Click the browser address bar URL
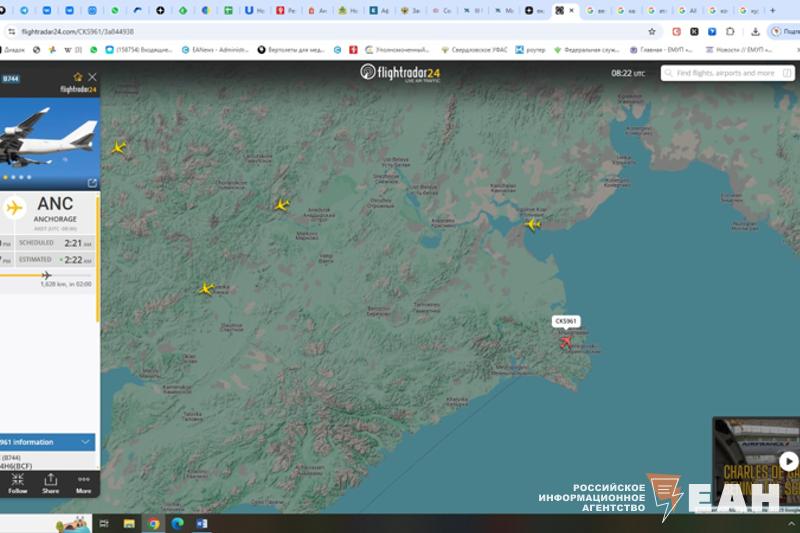 click(x=78, y=31)
